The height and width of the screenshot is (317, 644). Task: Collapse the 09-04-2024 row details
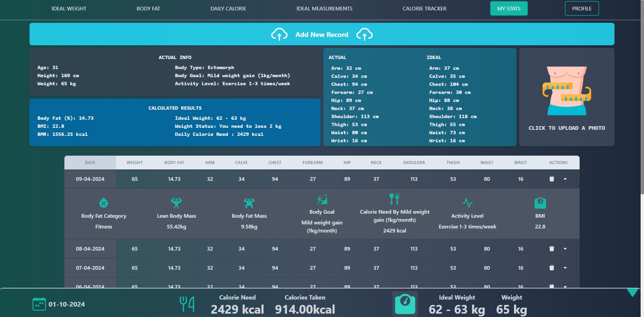(x=565, y=179)
